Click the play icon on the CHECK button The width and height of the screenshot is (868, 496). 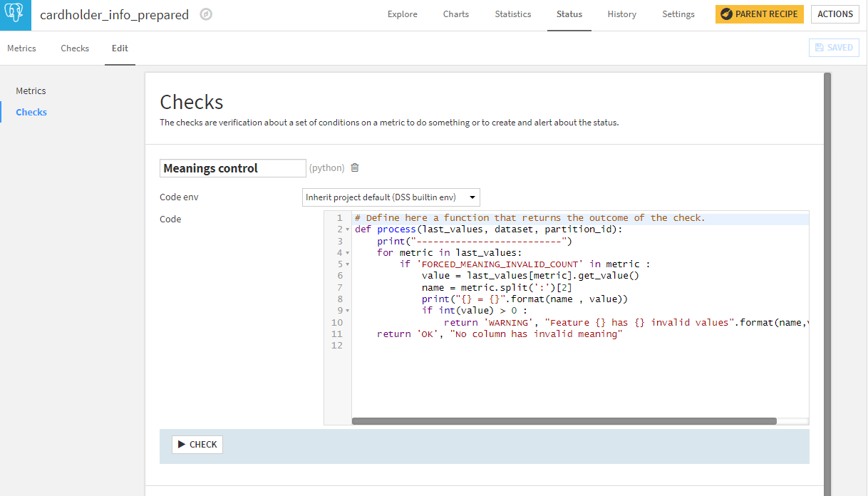pyautogui.click(x=182, y=444)
